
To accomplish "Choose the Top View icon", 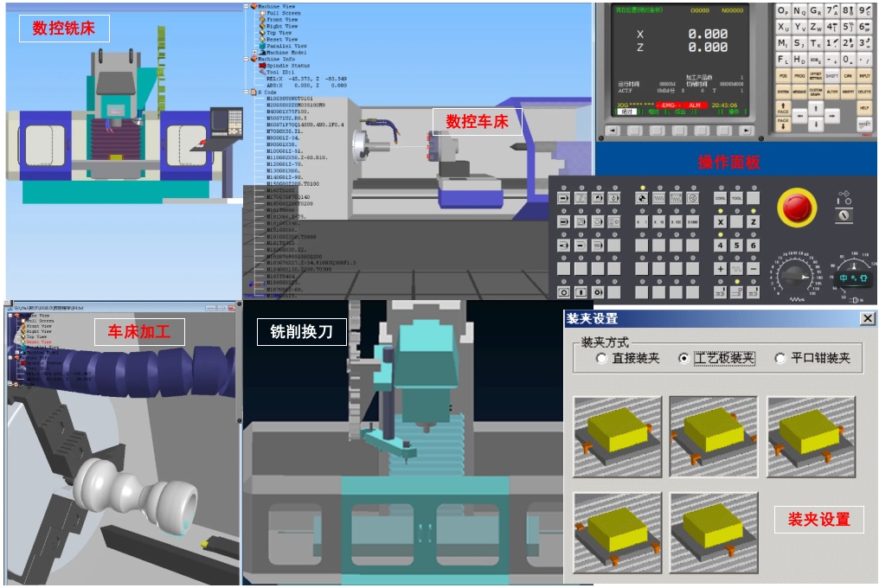I will tap(262, 33).
